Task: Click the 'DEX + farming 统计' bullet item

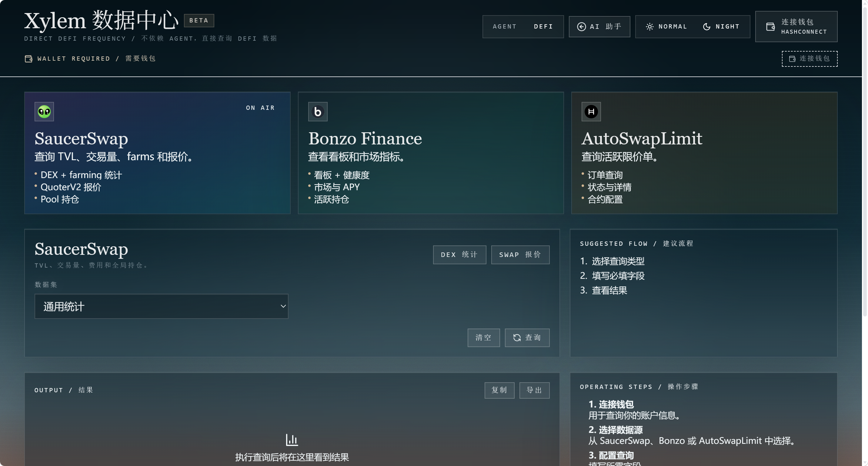Action: coord(81,175)
